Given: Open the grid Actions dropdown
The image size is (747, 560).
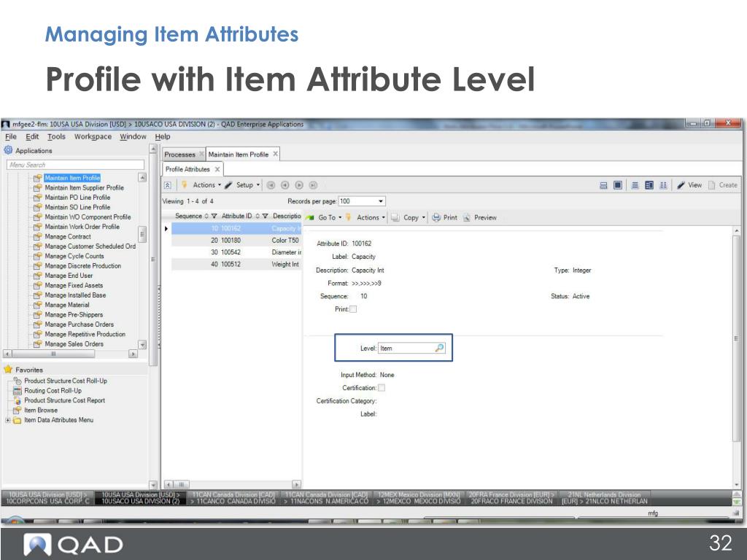Looking at the screenshot, I should [x=206, y=185].
